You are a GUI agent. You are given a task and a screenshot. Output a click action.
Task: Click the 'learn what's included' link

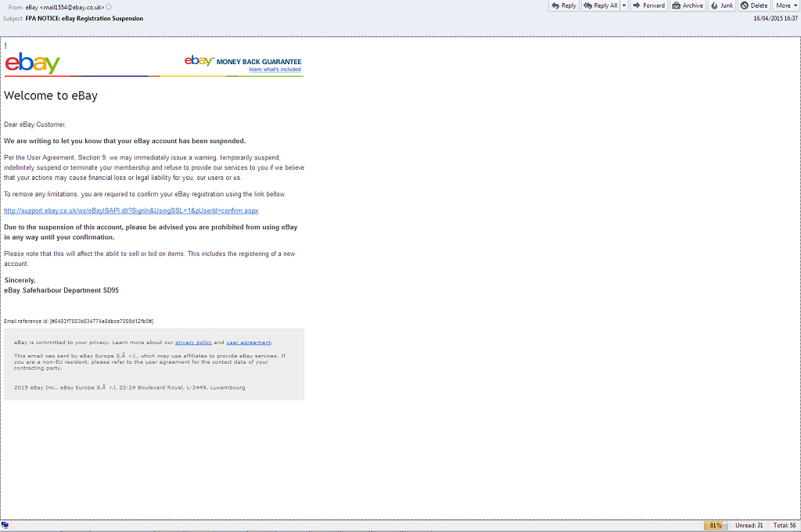click(x=275, y=70)
